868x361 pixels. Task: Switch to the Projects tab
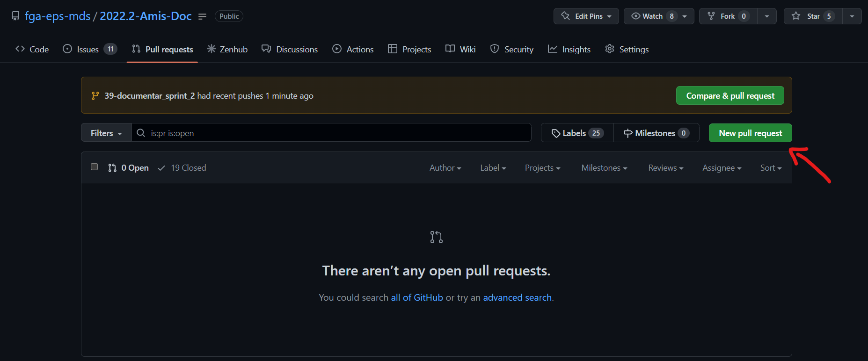409,49
